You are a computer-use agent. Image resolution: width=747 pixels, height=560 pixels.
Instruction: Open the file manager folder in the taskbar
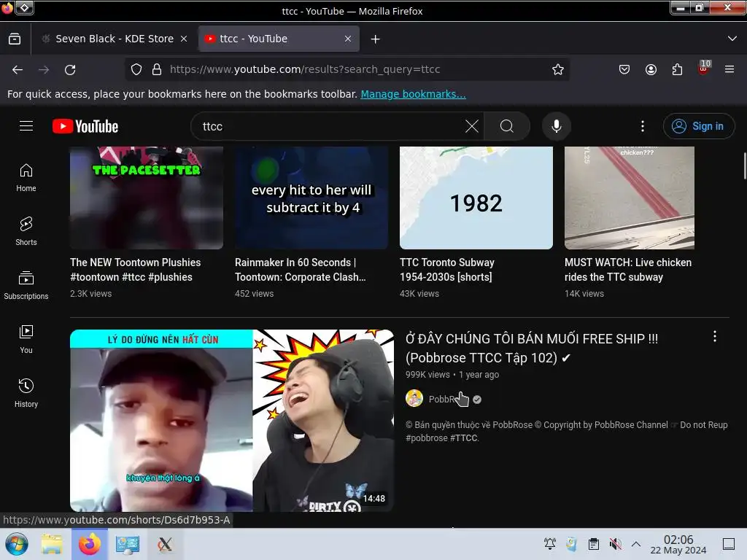pos(52,544)
